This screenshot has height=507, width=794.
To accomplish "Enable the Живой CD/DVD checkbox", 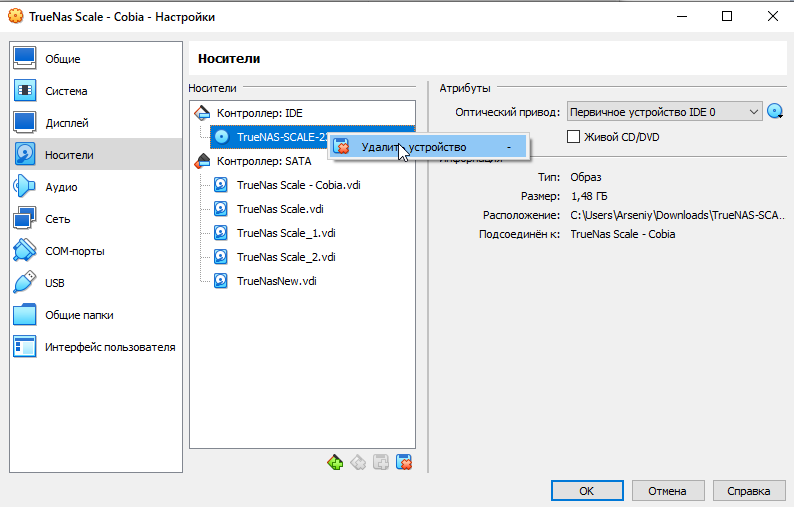I will point(573,137).
